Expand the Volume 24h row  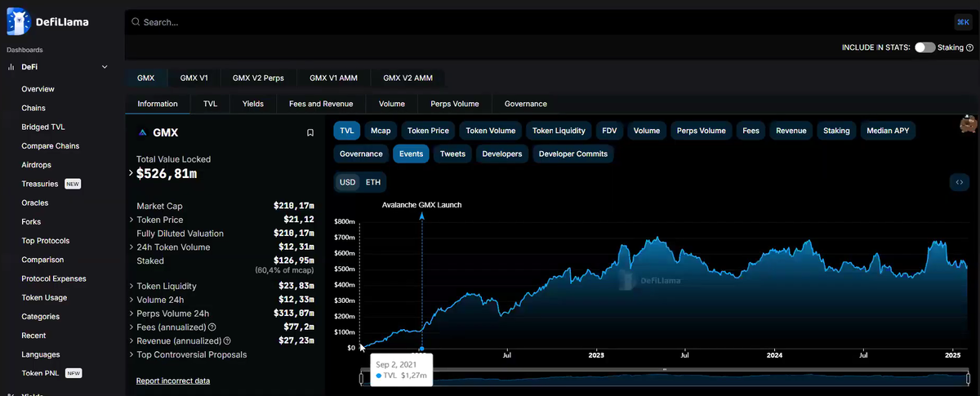tap(131, 300)
